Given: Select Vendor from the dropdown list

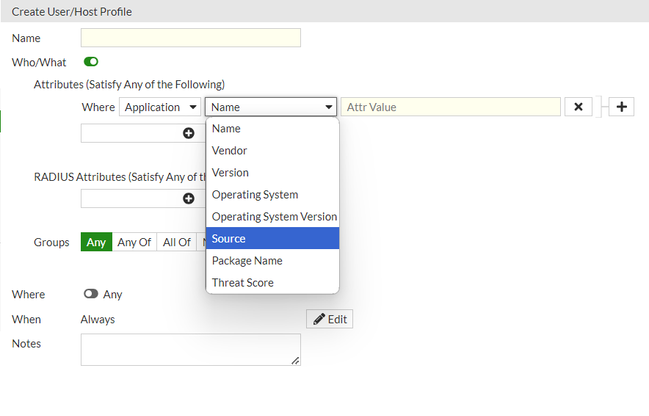Looking at the screenshot, I should 272,151.
